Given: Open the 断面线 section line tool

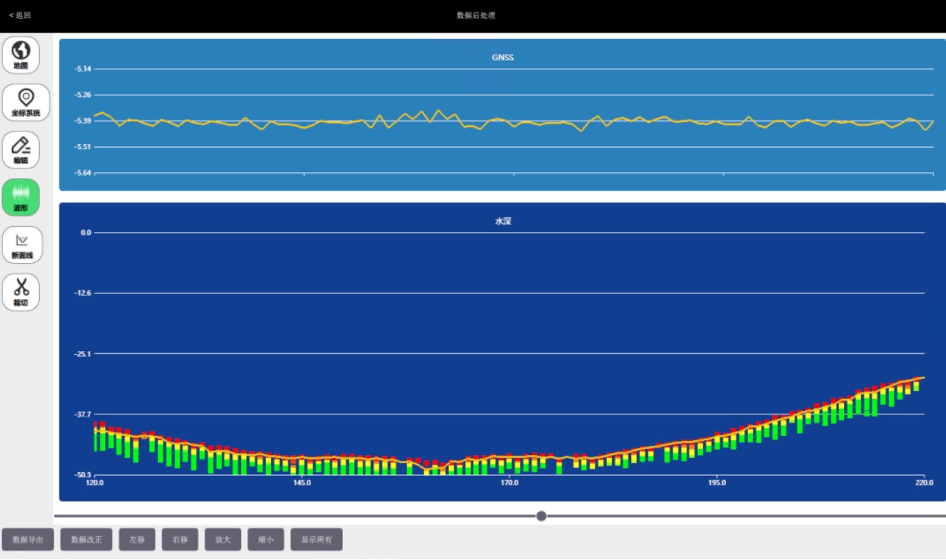Looking at the screenshot, I should click(21, 245).
